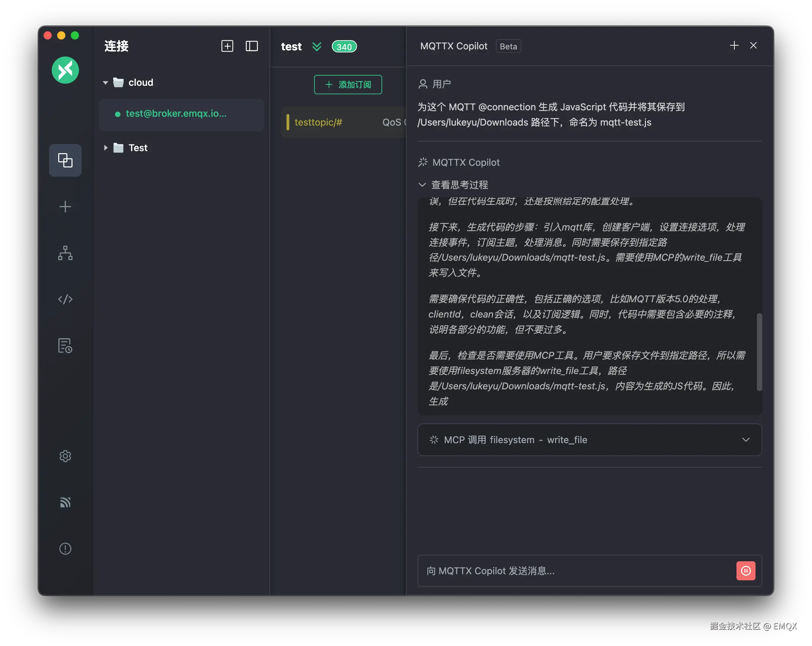Click the feed icon in the sidebar

pyautogui.click(x=65, y=502)
